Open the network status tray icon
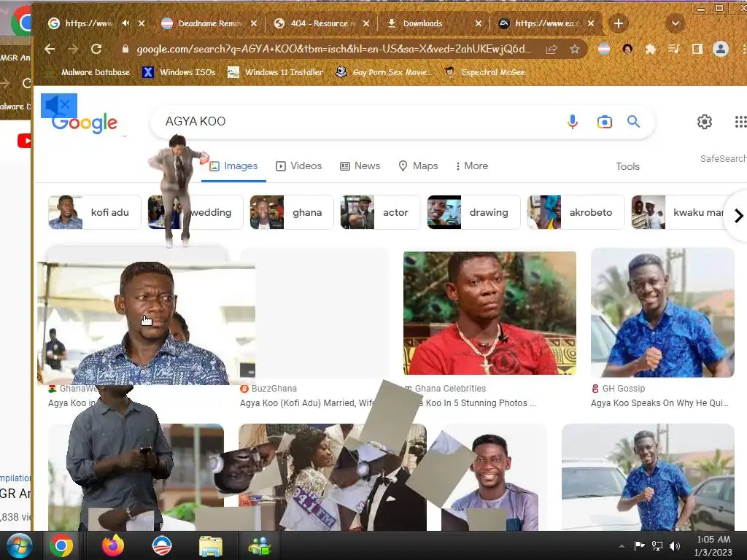 pos(657,545)
